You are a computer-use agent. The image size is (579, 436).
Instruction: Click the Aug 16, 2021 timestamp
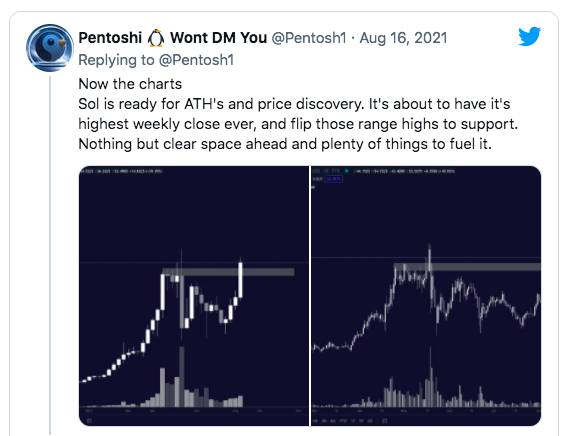click(403, 38)
